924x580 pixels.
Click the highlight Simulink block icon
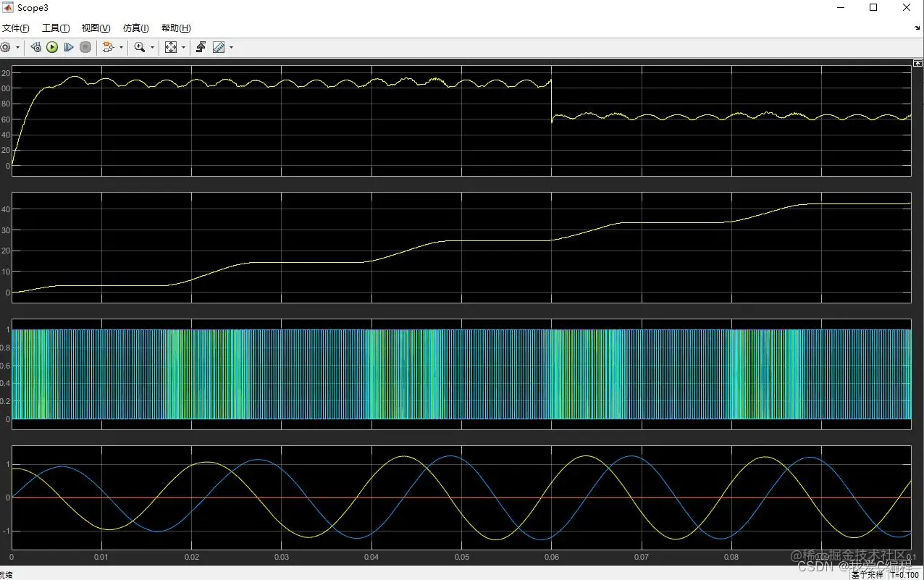point(109,47)
